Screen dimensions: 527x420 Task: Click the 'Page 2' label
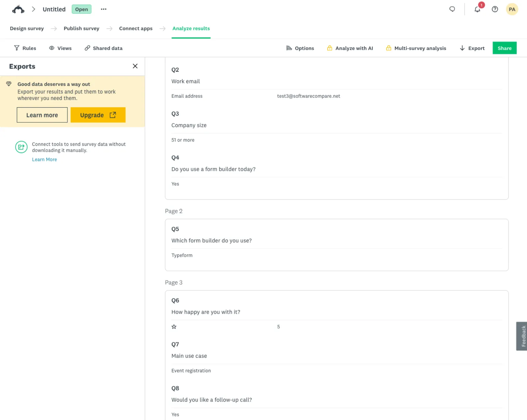click(x=174, y=211)
